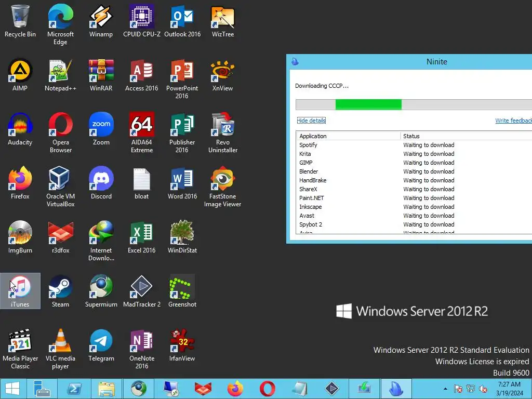532x399 pixels.
Task: Select the CPUID CPU-Z shortcut
Action: tap(141, 21)
